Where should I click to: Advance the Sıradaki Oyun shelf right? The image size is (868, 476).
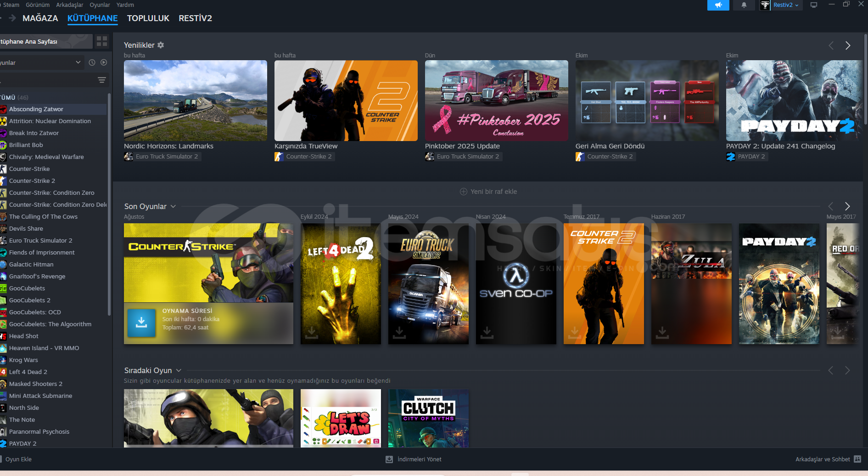[x=847, y=370]
